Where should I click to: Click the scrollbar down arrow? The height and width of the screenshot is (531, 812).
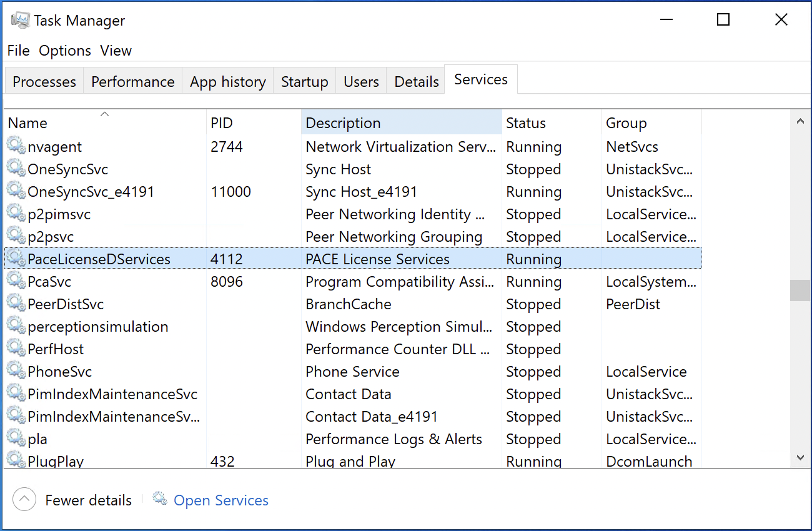point(800,457)
